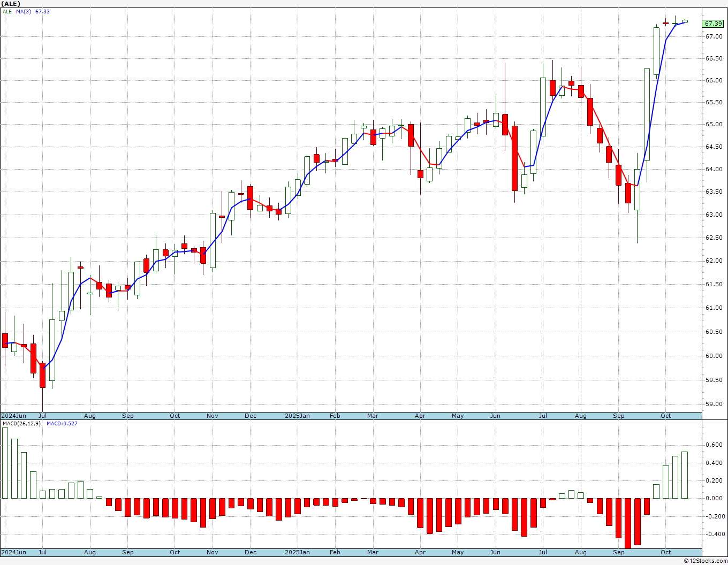Image resolution: width=728 pixels, height=565 pixels.
Task: Click Nov on the MACD date axis
Action: pyautogui.click(x=213, y=552)
